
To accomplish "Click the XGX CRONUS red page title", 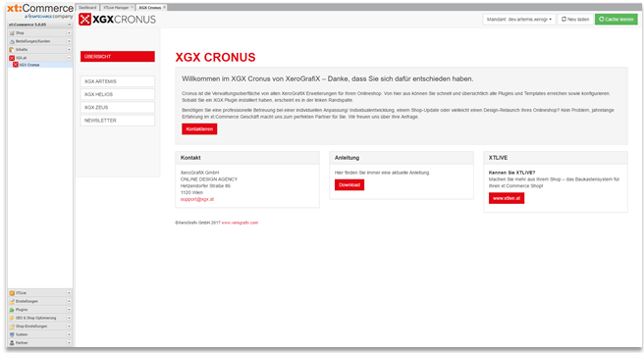I will [x=216, y=58].
